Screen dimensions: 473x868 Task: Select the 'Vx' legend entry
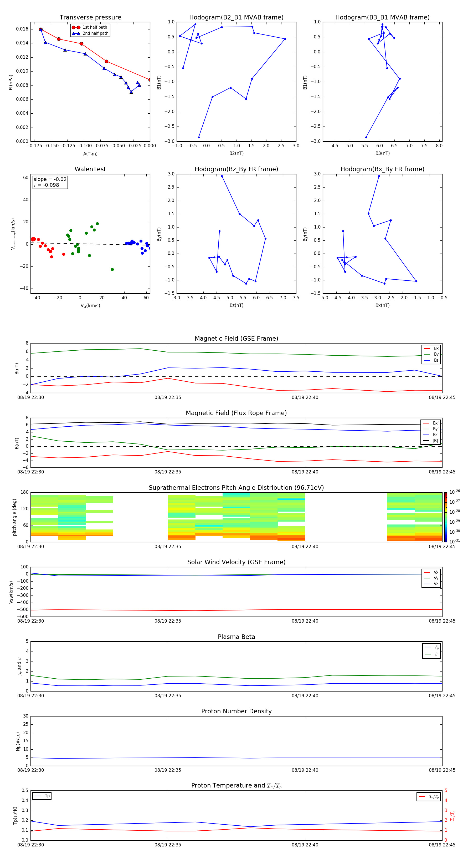coord(431,572)
